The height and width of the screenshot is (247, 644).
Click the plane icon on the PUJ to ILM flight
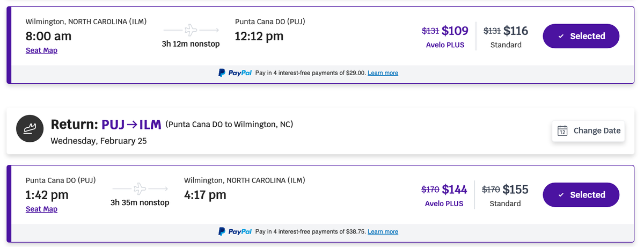140,189
